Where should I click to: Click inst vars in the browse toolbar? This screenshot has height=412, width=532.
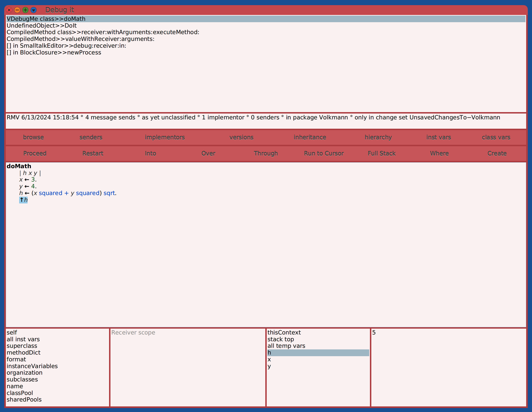[x=438, y=137]
